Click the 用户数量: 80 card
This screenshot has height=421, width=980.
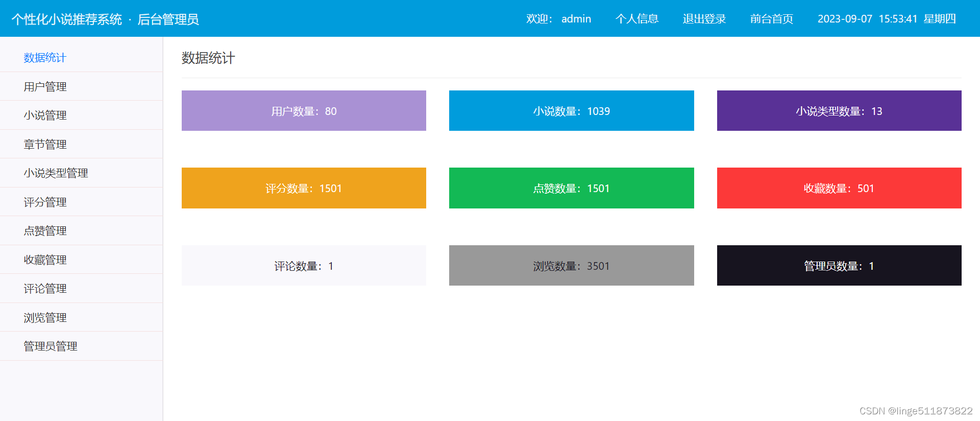click(304, 111)
